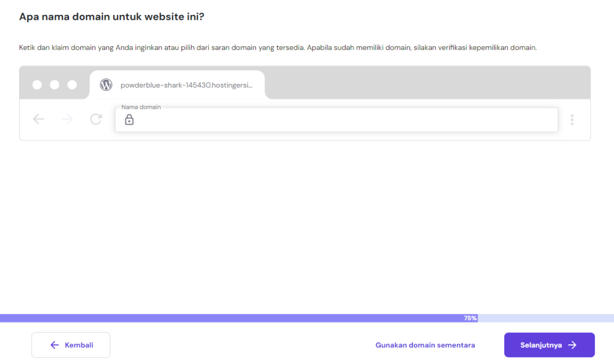Click the heading Apa nama domain untuk website ini

111,17
